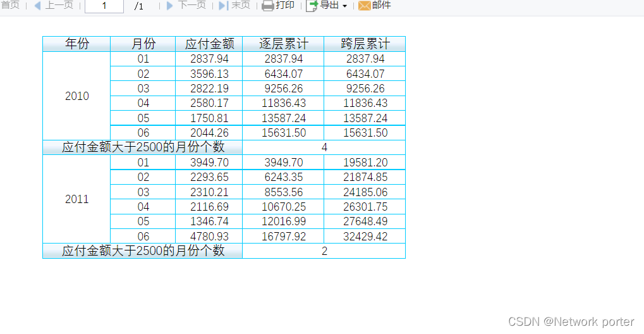Click the 12016.99 cumulative cell
This screenshot has width=644, height=334.
tap(283, 221)
